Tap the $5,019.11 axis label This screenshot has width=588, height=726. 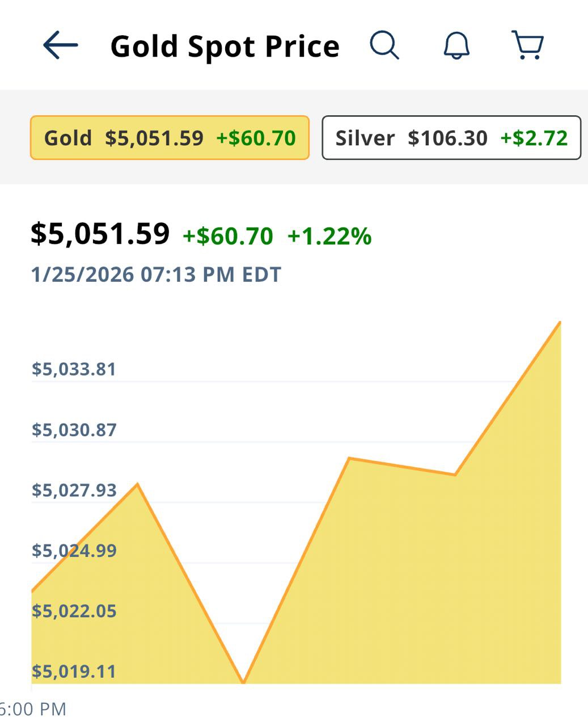tap(74, 672)
